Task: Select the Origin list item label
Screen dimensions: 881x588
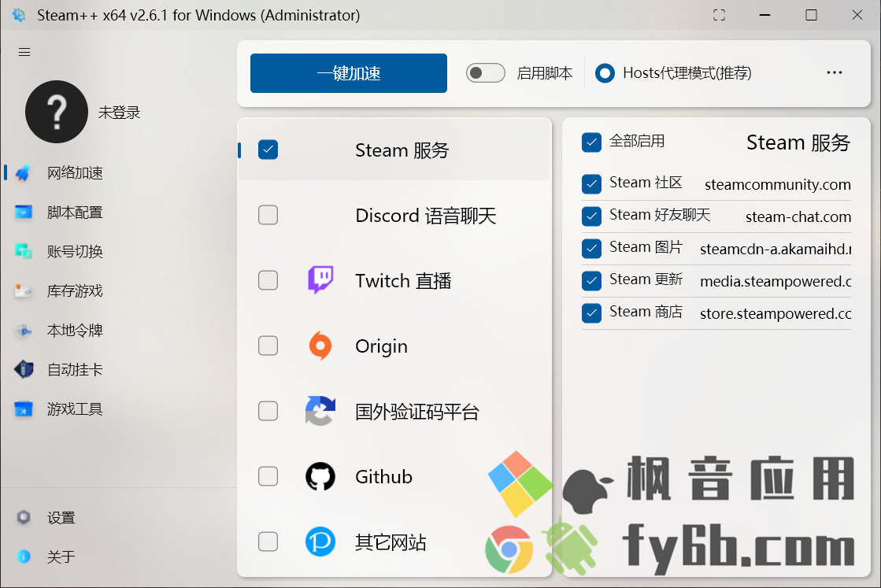Action: click(x=381, y=346)
